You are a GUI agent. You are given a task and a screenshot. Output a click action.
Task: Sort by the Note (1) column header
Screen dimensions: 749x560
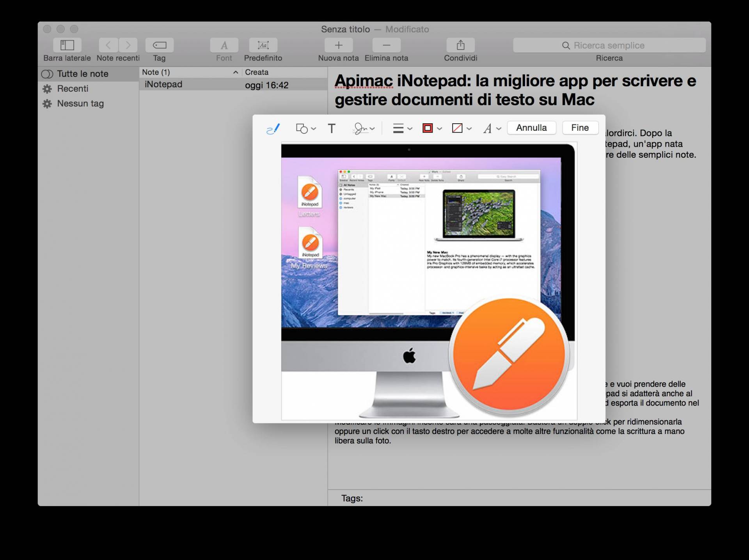click(x=190, y=72)
